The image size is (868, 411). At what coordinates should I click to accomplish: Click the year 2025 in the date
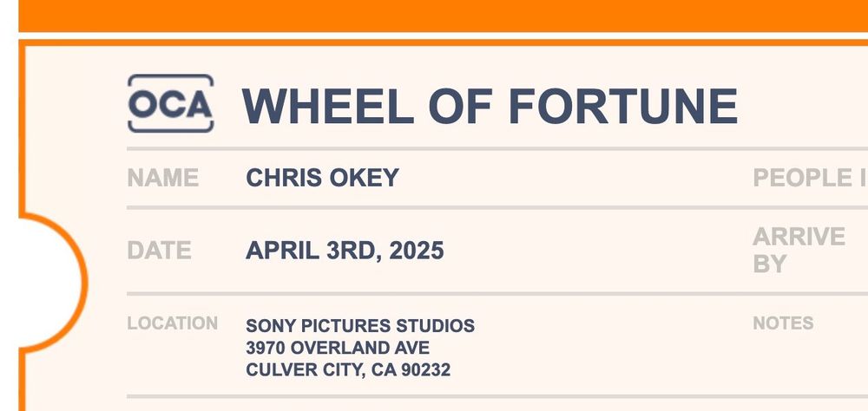(x=417, y=251)
